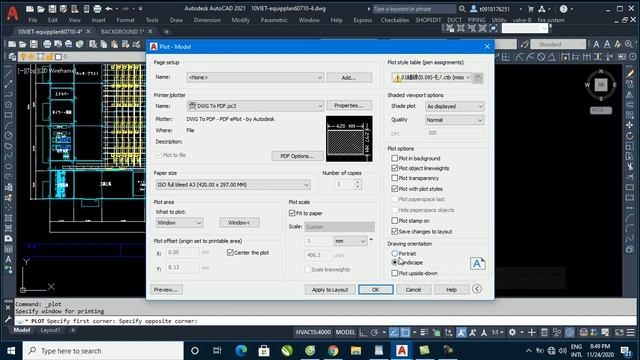The height and width of the screenshot is (360, 640).
Task: Click the Clean Screen icon in status bar
Action: 619,332
